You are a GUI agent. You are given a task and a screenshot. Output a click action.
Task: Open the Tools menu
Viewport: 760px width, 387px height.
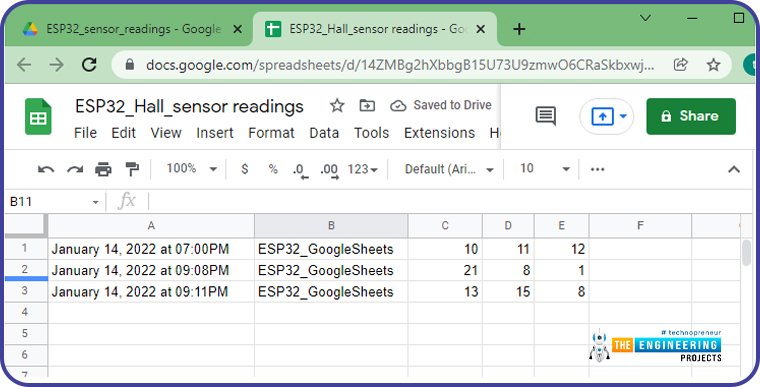point(372,133)
